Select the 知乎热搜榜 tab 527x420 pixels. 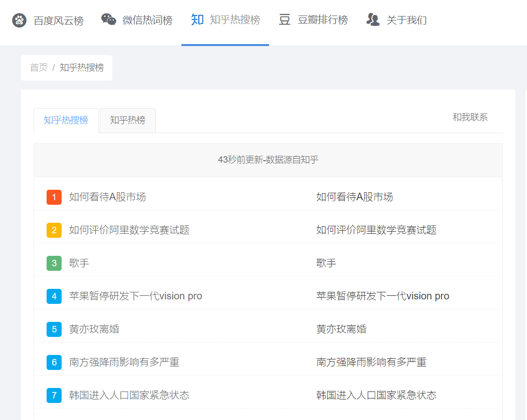coord(66,120)
